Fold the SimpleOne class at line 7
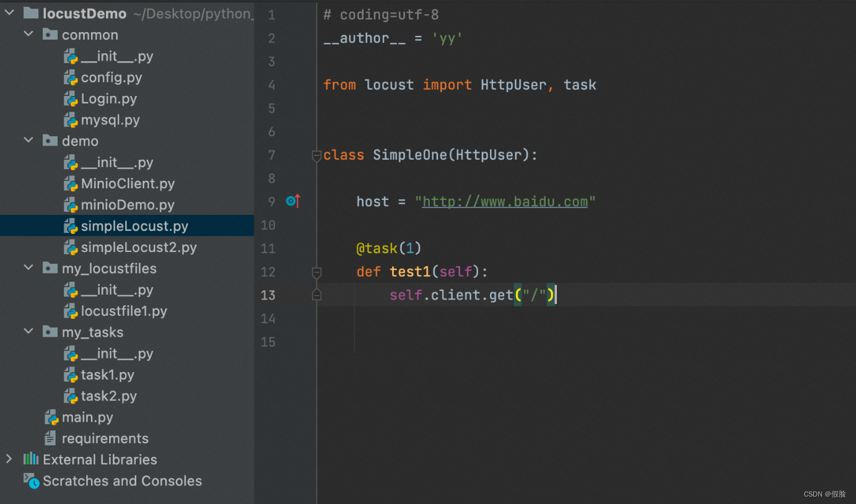The width and height of the screenshot is (856, 504). 317,155
